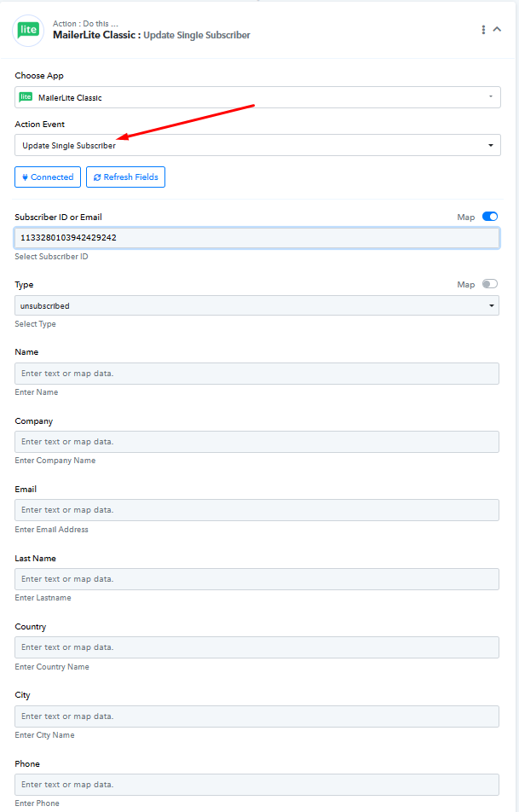The width and height of the screenshot is (519, 812).
Task: Click the Country input field
Action: tap(257, 647)
